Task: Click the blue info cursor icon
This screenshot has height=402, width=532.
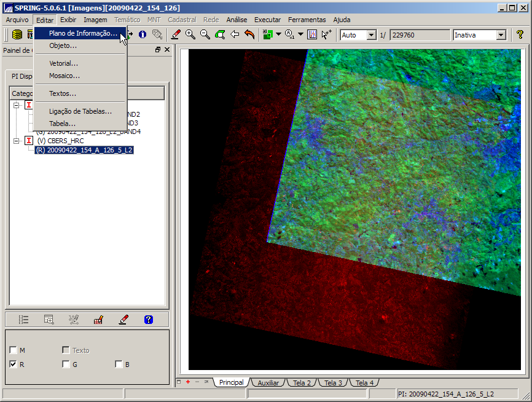Action: tap(143, 35)
